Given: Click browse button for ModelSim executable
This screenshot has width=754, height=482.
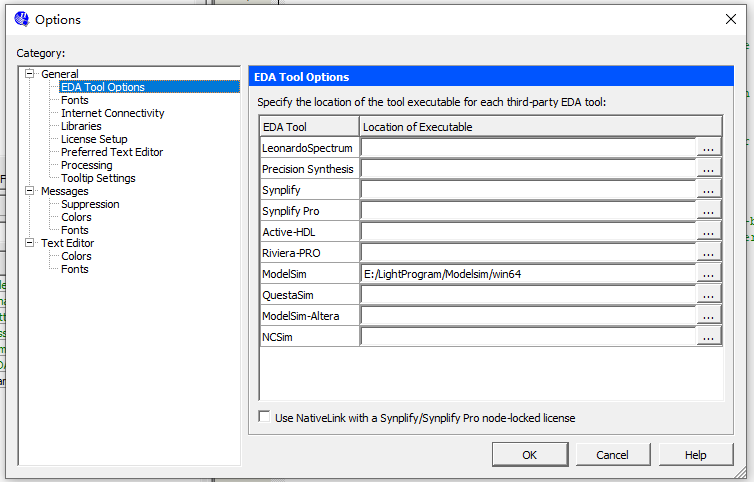Looking at the screenshot, I should (x=709, y=274).
